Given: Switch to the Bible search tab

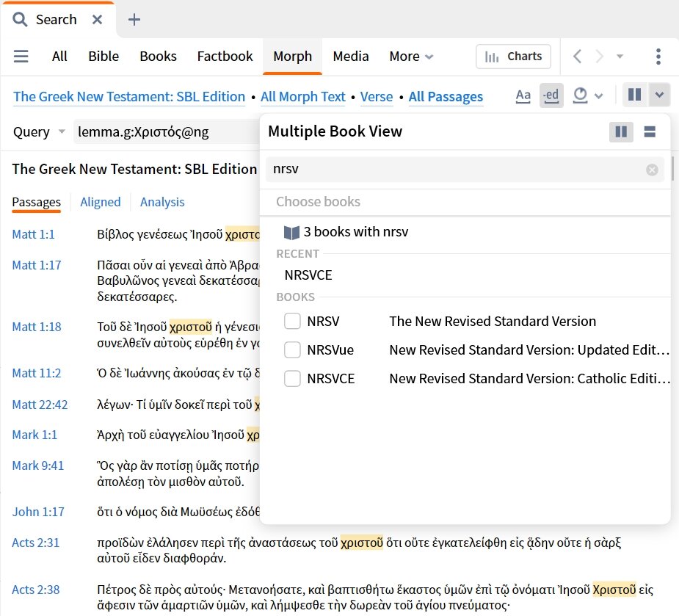Looking at the screenshot, I should [x=104, y=57].
